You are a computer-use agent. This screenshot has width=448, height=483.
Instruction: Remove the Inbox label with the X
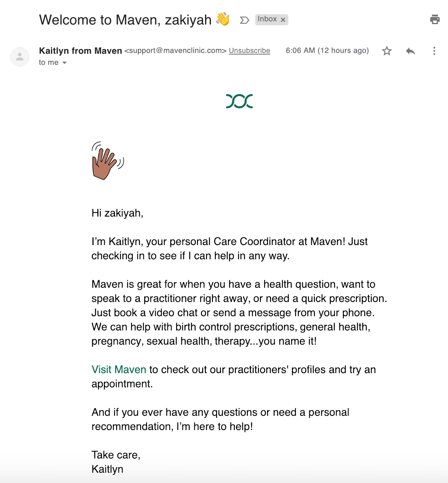pyautogui.click(x=283, y=20)
